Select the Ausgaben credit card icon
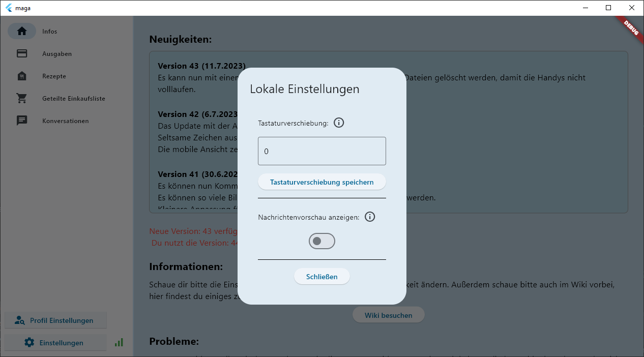Viewport: 644px width, 357px height. click(22, 53)
